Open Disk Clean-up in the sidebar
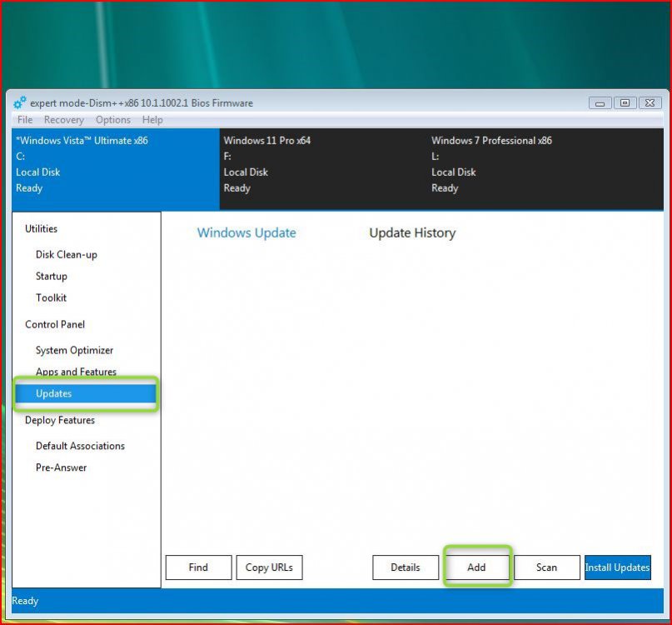The height and width of the screenshot is (625, 672). click(x=67, y=255)
